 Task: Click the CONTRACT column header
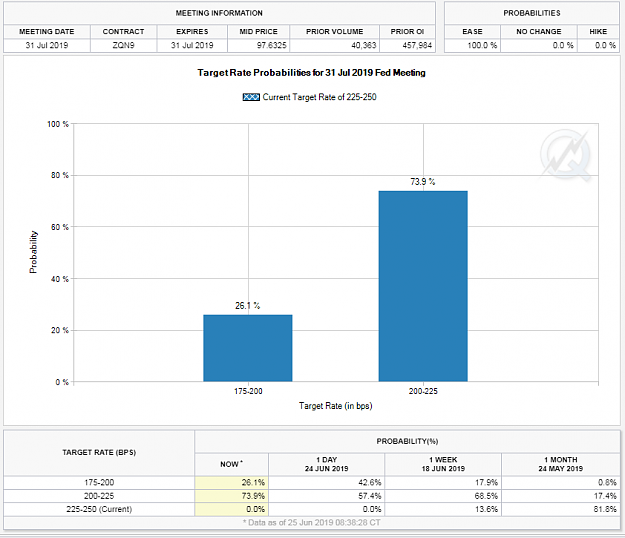123,31
